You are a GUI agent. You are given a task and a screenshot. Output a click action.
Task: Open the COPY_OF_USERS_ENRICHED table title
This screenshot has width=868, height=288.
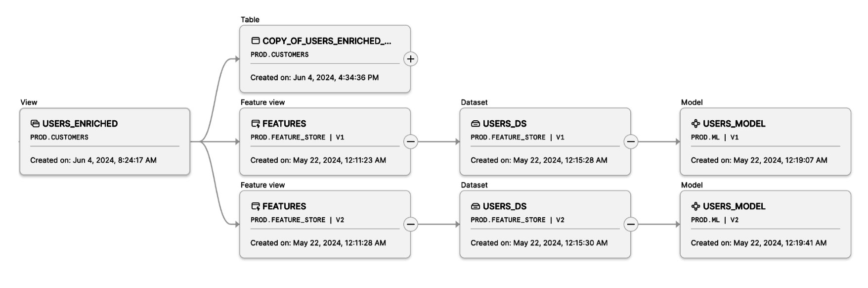(x=327, y=41)
